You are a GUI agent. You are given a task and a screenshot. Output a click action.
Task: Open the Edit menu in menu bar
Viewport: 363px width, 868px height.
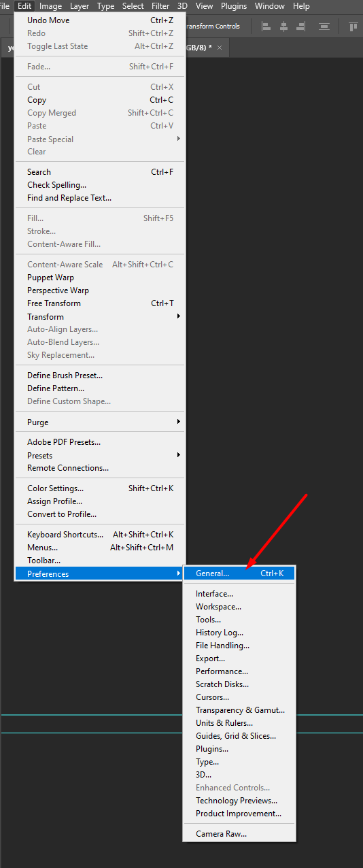click(x=24, y=6)
